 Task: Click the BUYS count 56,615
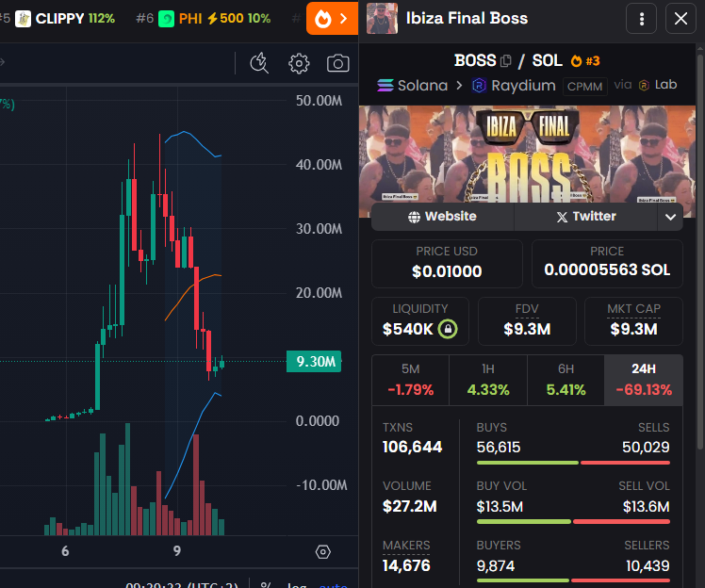(499, 448)
